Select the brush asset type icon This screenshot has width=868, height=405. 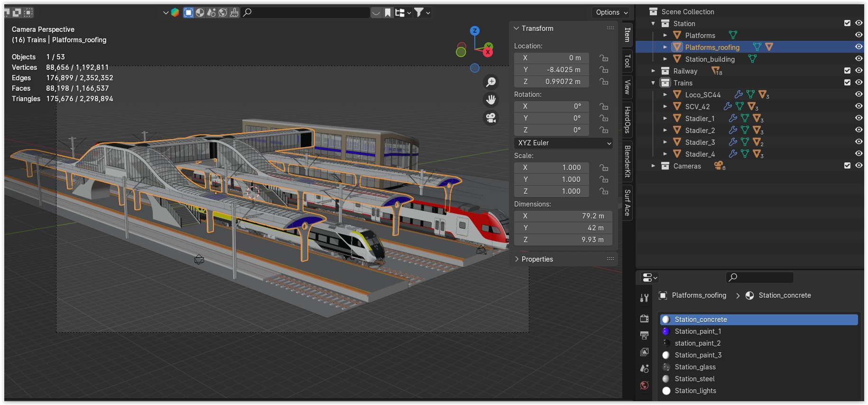click(234, 13)
